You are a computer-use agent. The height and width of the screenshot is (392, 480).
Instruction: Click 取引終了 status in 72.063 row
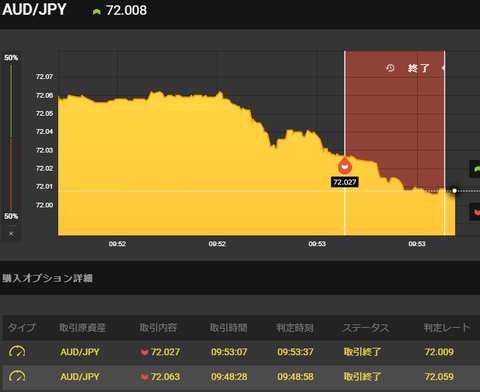362,377
